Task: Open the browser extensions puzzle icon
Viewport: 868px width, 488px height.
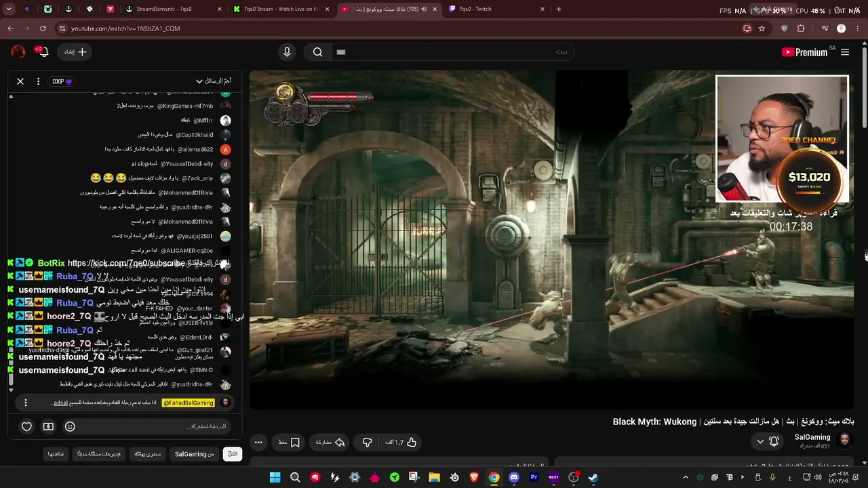Action: click(801, 28)
